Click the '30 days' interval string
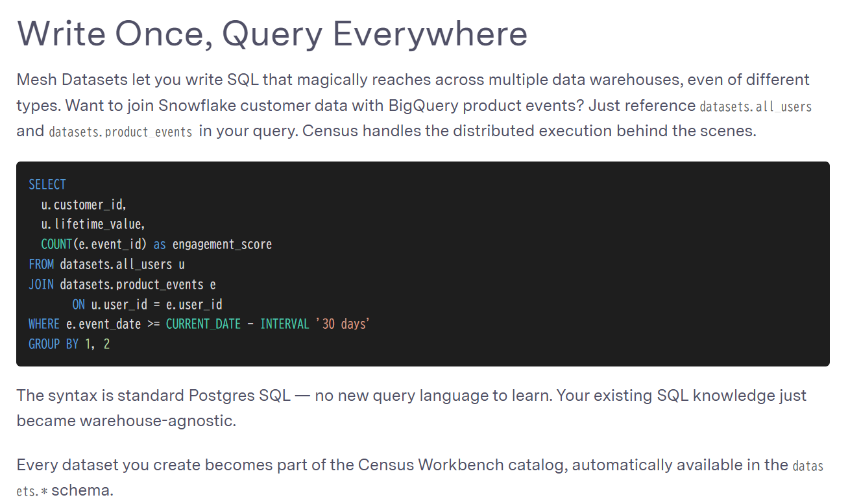 [343, 324]
